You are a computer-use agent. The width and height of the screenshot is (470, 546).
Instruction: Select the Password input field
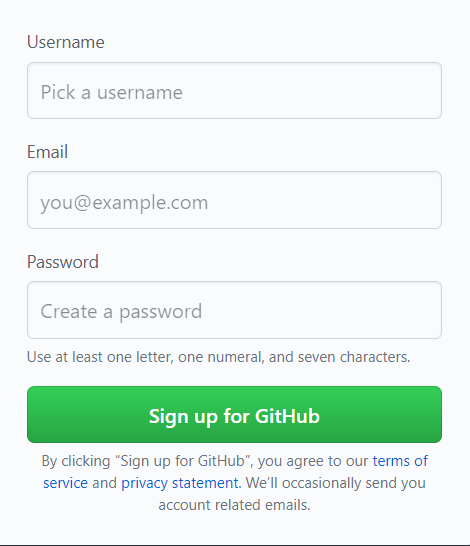(x=234, y=310)
